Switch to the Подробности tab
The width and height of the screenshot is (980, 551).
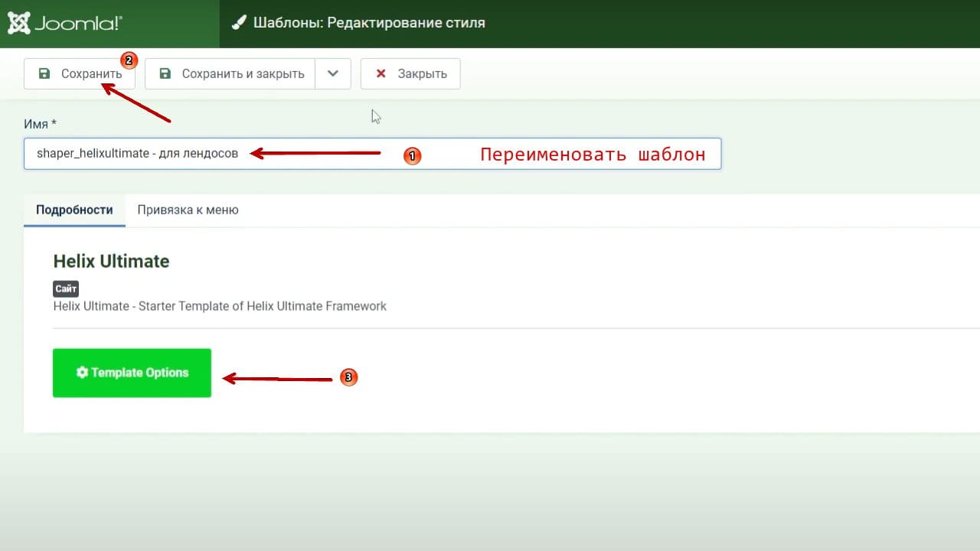(74, 210)
